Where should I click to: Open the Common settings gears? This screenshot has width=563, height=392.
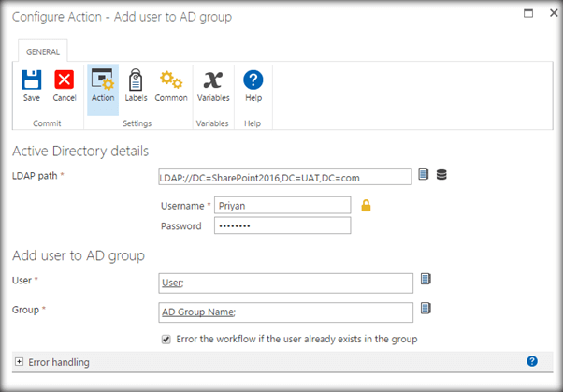[171, 80]
